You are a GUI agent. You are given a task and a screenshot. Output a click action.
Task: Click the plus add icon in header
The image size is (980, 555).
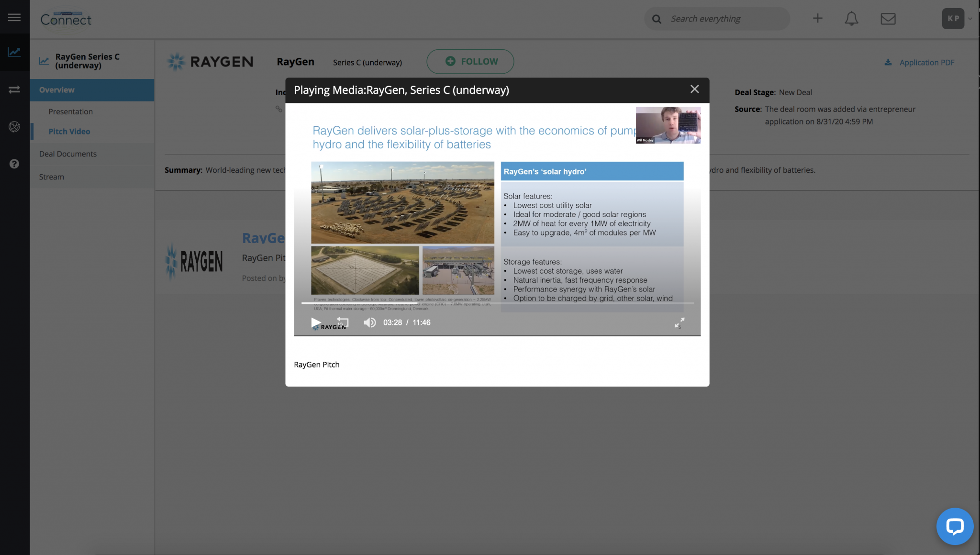[x=817, y=19]
